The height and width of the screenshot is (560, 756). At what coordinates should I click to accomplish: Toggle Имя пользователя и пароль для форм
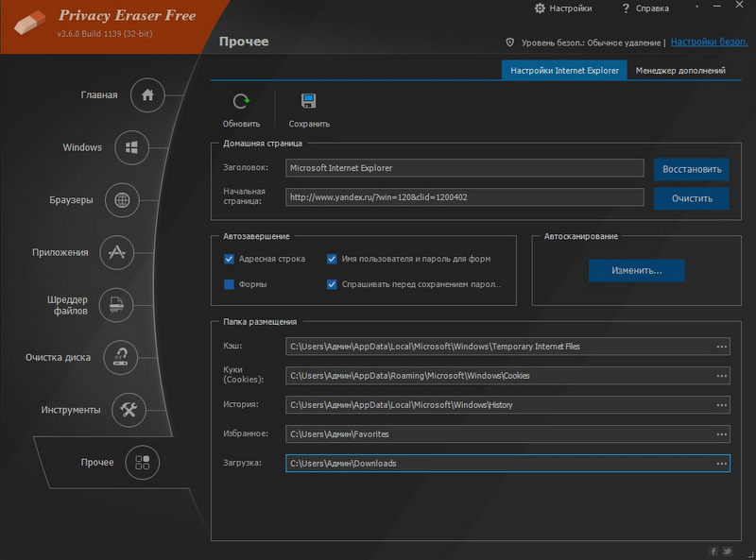tap(332, 259)
